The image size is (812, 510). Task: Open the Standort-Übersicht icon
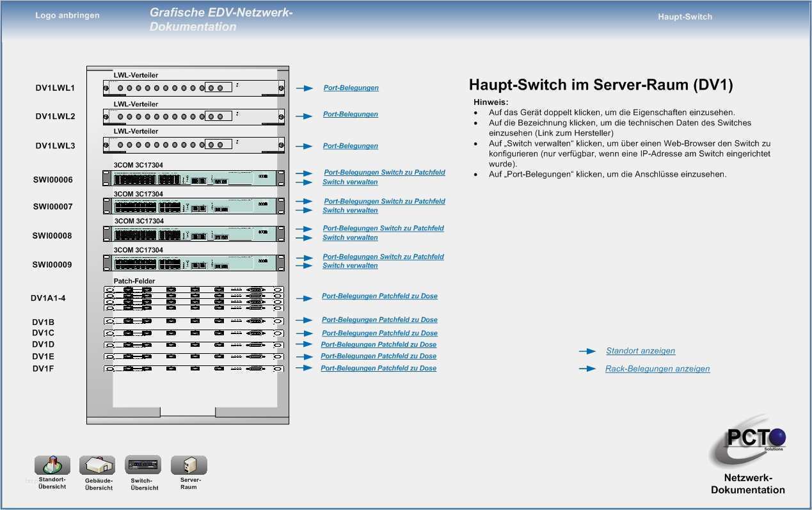tap(52, 466)
